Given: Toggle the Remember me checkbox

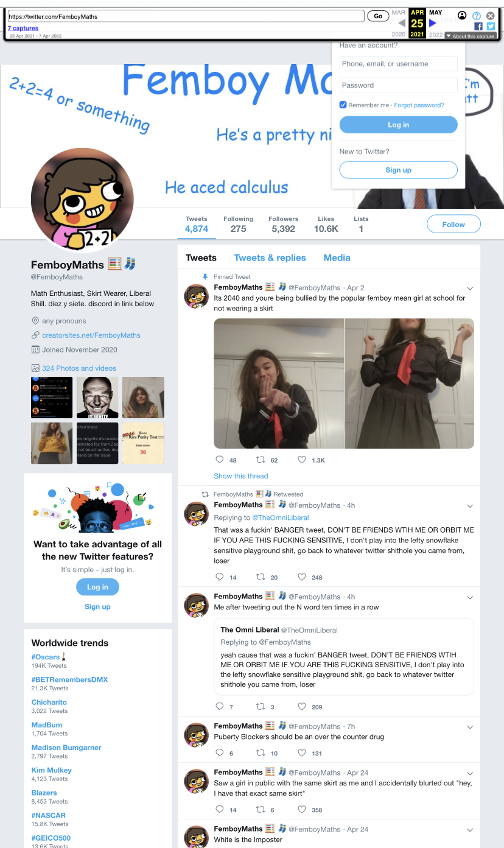Looking at the screenshot, I should (343, 105).
